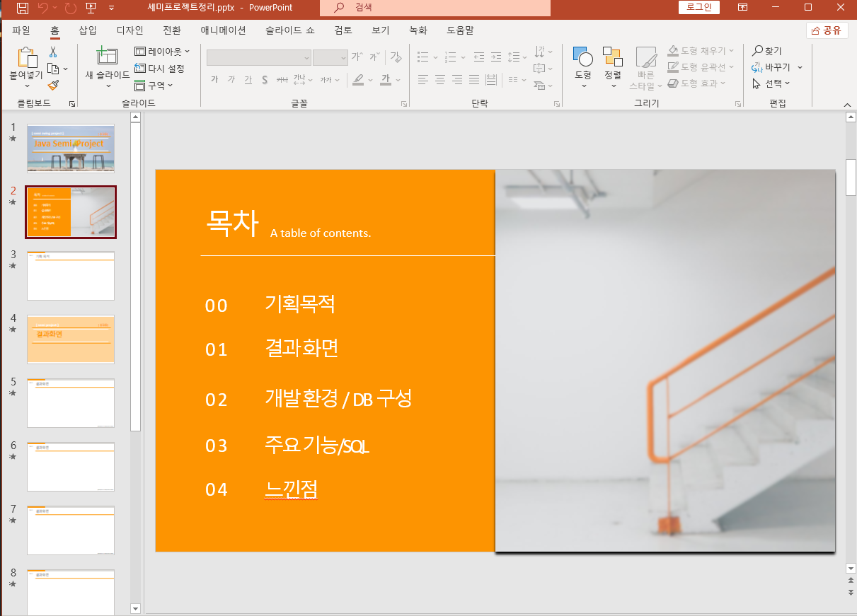Open Ribbon Display Options button
The height and width of the screenshot is (616, 857).
[743, 8]
